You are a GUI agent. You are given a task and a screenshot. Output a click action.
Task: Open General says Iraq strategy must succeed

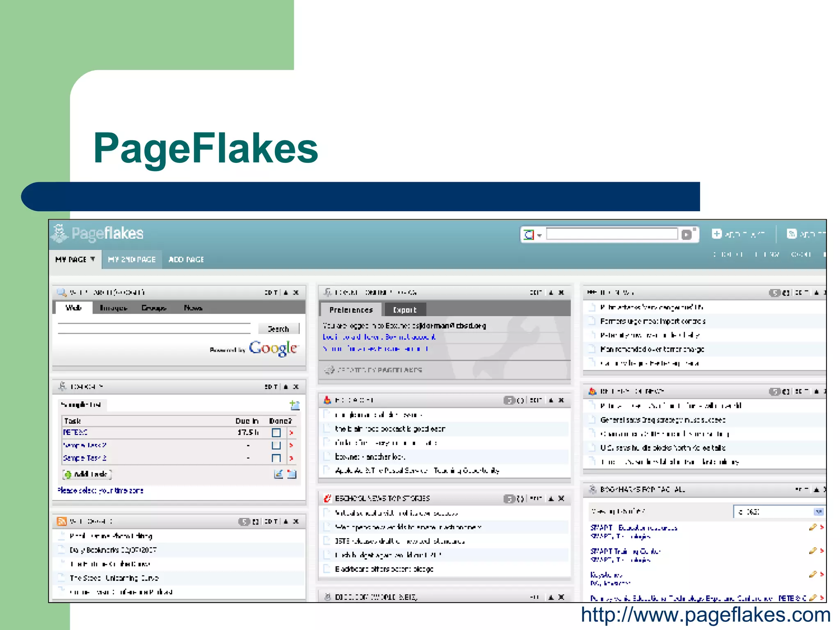click(663, 420)
